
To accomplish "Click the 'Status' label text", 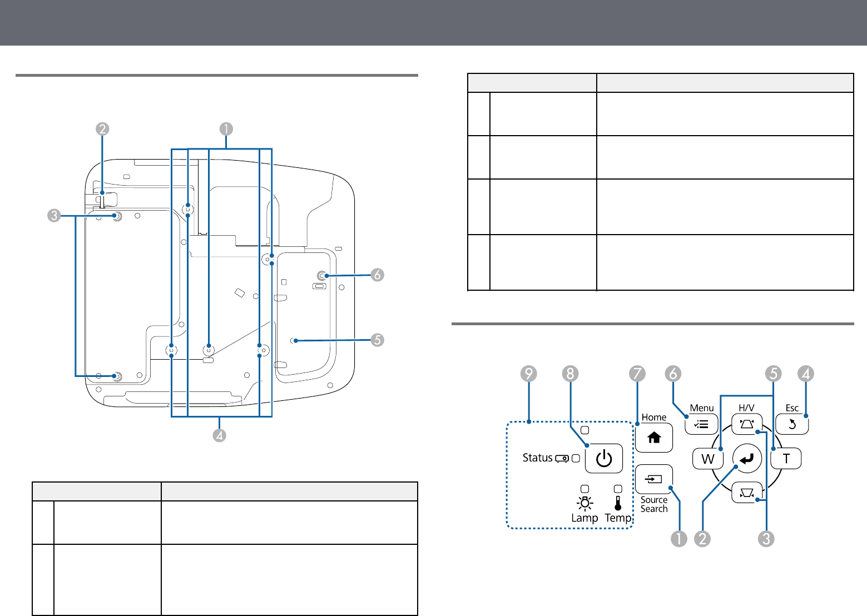I will point(537,458).
